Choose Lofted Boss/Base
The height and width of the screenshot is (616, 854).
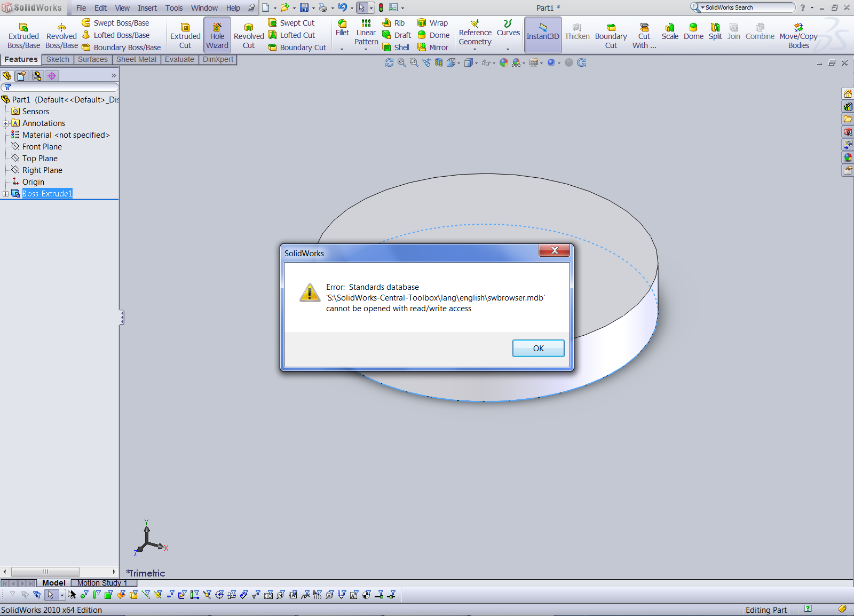click(116, 35)
